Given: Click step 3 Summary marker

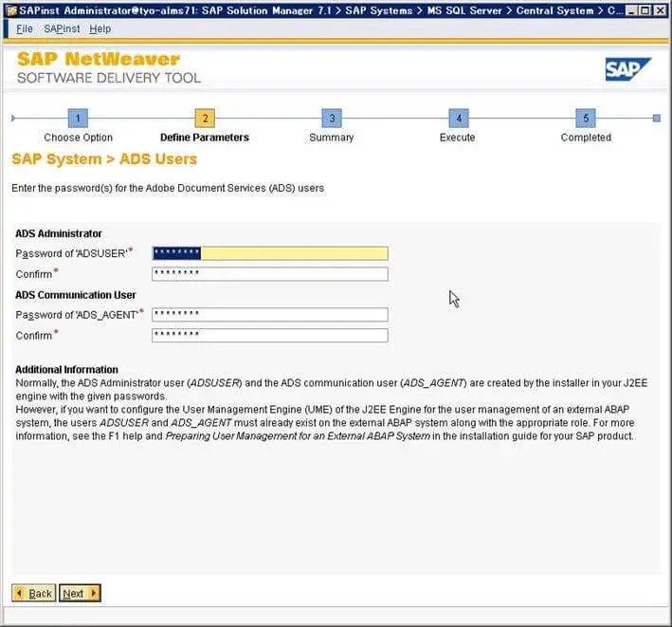Looking at the screenshot, I should tap(332, 118).
